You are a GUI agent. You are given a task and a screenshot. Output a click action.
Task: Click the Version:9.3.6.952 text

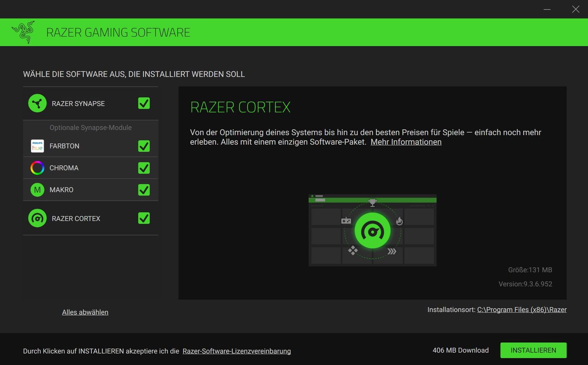525,284
